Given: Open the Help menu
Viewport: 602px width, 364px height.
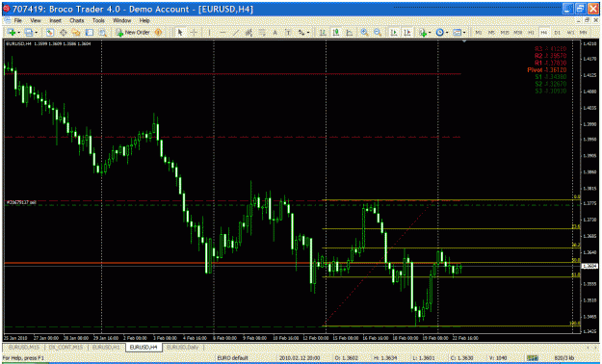Looking at the screenshot, I should tap(144, 20).
